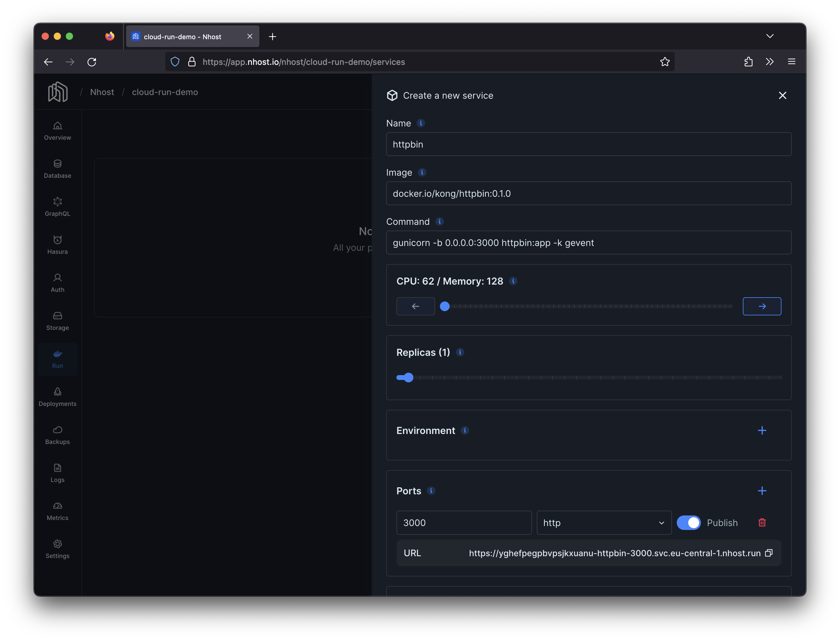Open Deployments from the sidebar
The image size is (840, 641).
tap(57, 397)
